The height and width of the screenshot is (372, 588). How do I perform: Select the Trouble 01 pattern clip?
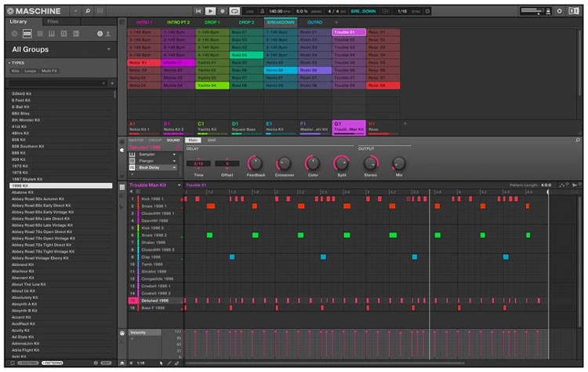click(x=349, y=32)
